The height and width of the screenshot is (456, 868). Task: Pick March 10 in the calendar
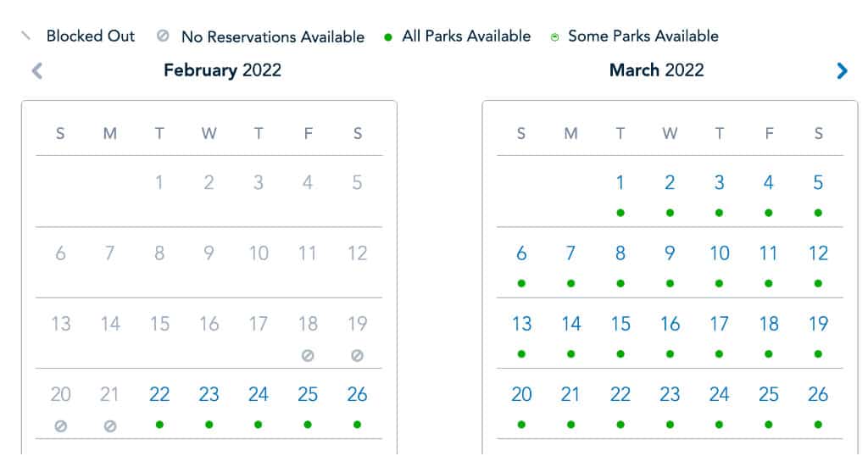tap(719, 253)
